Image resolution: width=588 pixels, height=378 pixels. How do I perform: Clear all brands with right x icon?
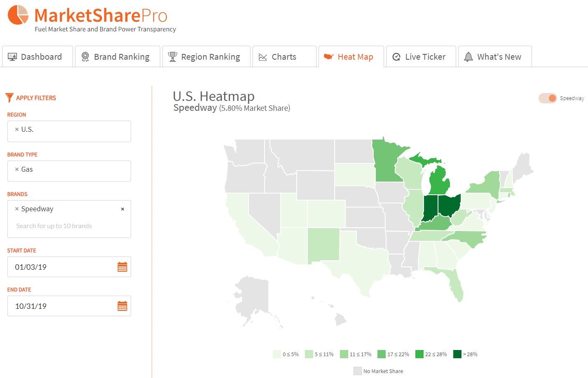pyautogui.click(x=122, y=209)
